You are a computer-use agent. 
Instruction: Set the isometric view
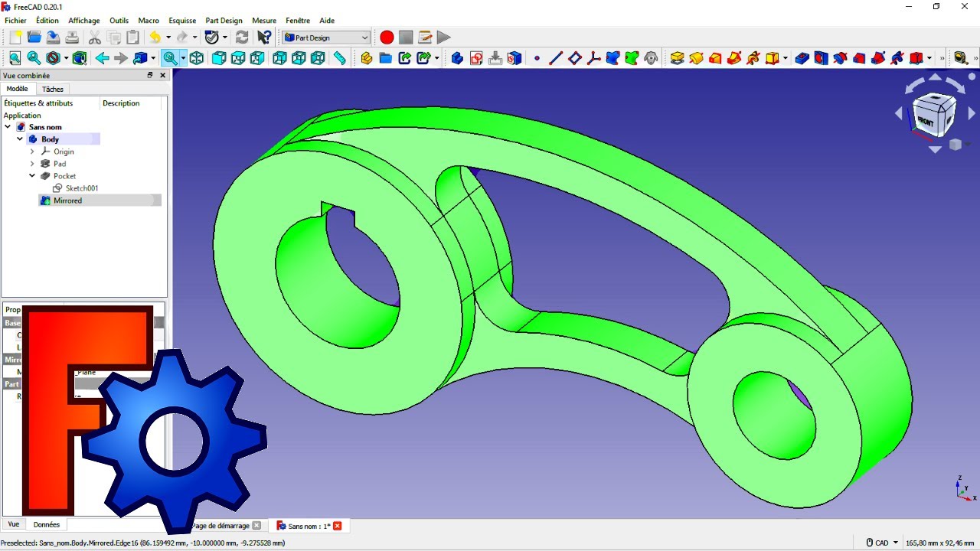point(197,58)
